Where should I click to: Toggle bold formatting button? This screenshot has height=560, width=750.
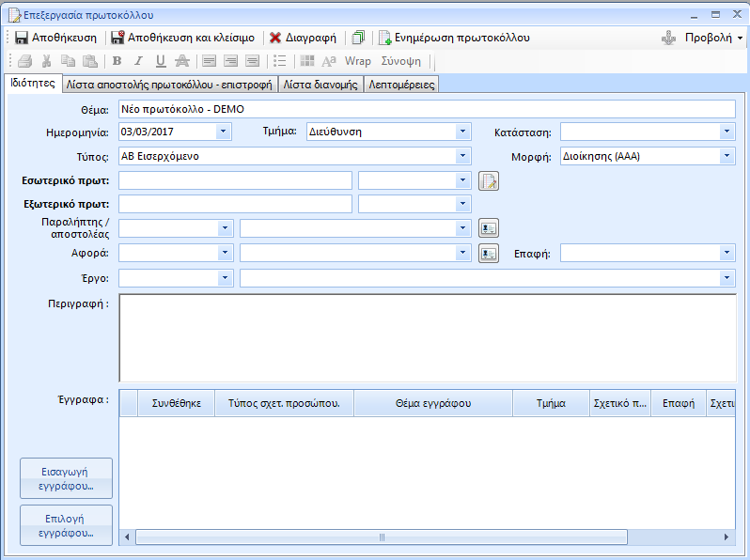click(117, 61)
